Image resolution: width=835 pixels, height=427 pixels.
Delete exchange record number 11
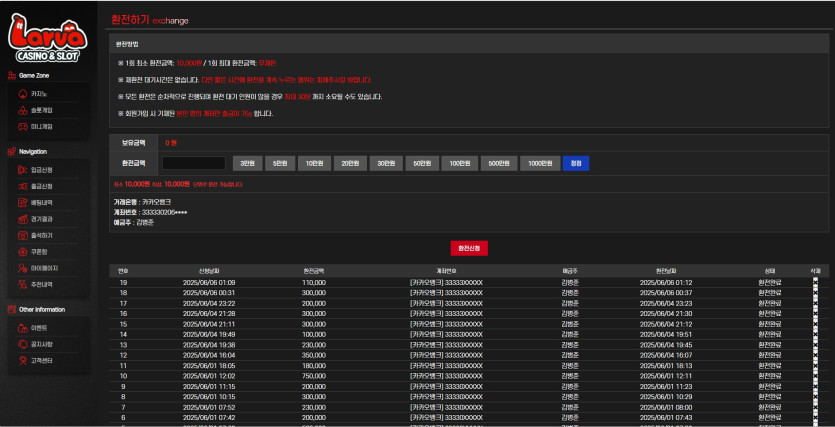(x=815, y=366)
